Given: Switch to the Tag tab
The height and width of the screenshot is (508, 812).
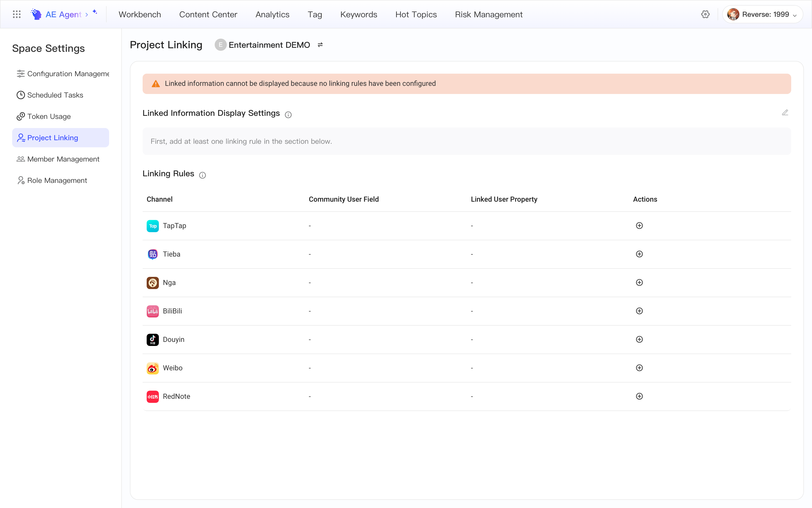Looking at the screenshot, I should tap(315, 14).
